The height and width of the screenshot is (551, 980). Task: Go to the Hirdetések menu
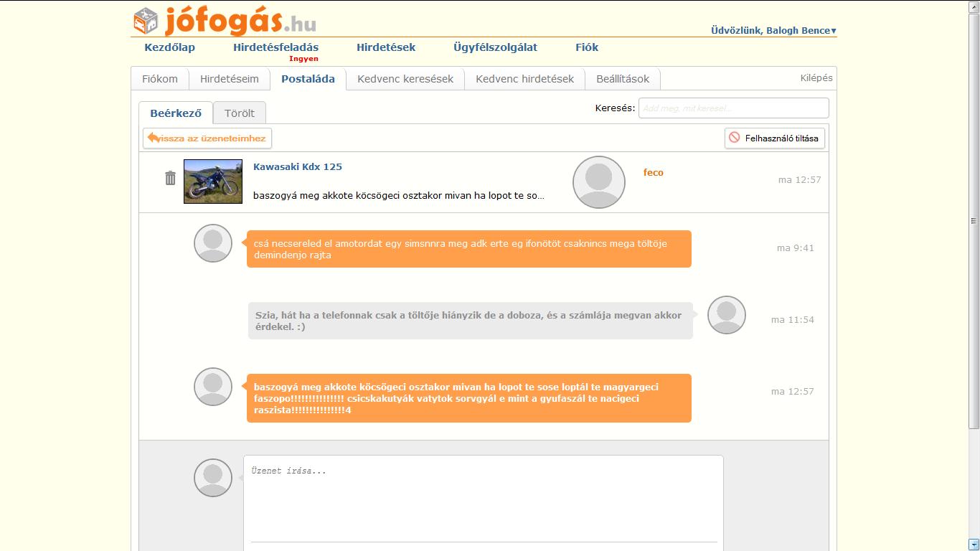(386, 47)
